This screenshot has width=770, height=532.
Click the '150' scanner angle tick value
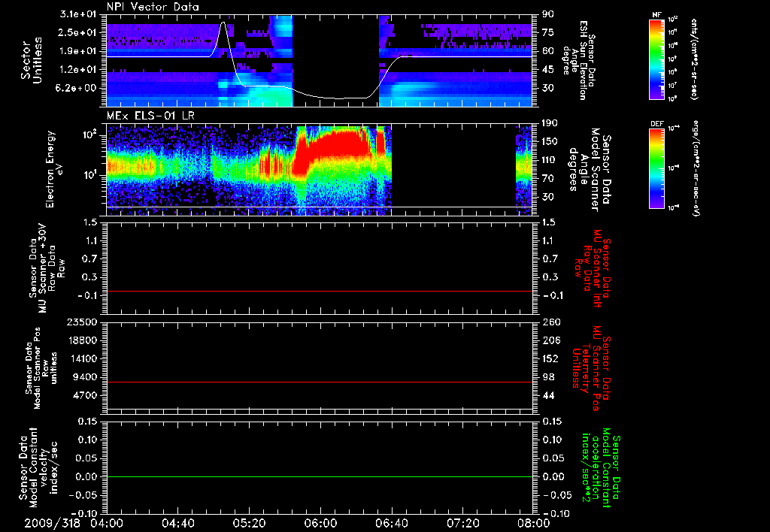[x=550, y=142]
